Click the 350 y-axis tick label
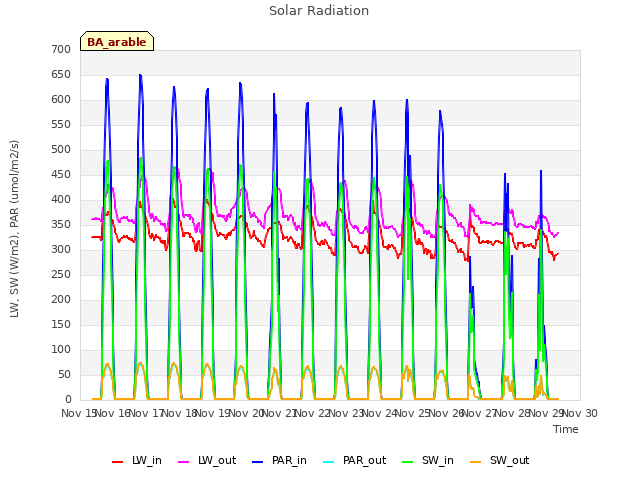 point(61,224)
